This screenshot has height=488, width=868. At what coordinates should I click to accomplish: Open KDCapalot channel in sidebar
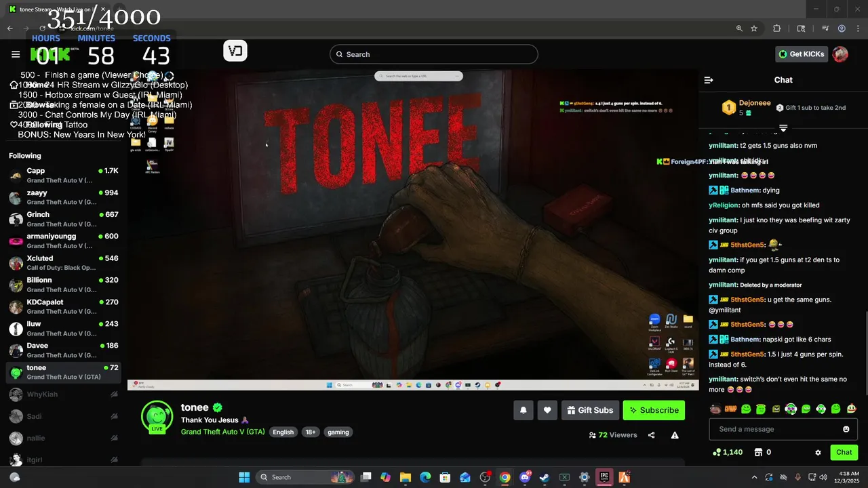pos(64,306)
